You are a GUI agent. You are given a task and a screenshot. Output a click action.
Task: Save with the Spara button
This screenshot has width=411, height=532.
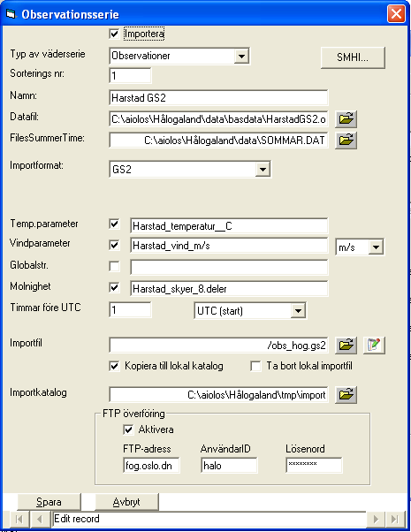click(49, 502)
